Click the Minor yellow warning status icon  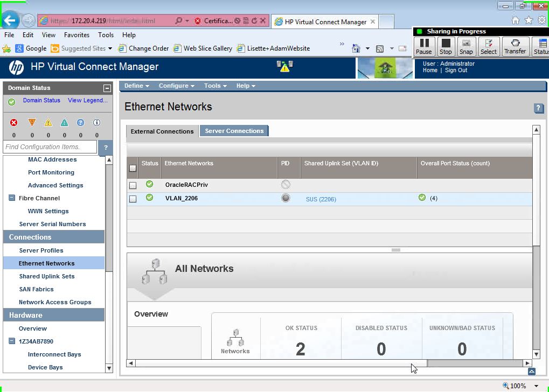48,123
